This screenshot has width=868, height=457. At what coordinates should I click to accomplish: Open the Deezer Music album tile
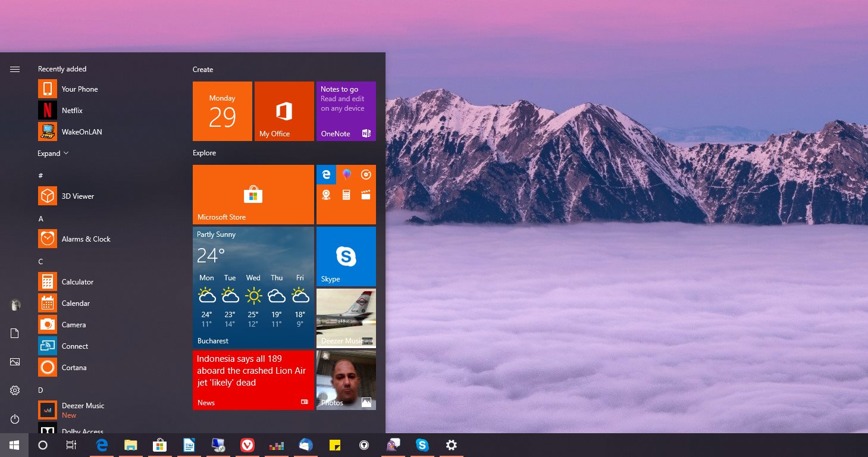point(346,318)
